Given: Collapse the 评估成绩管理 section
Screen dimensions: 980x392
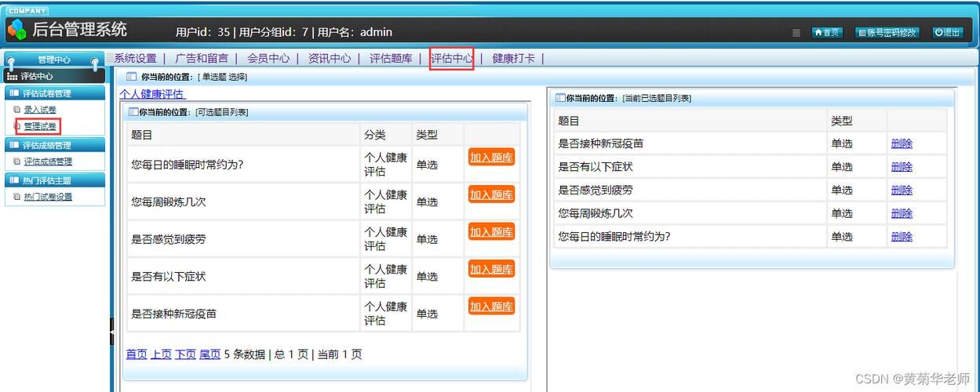Looking at the screenshot, I should pyautogui.click(x=54, y=145).
